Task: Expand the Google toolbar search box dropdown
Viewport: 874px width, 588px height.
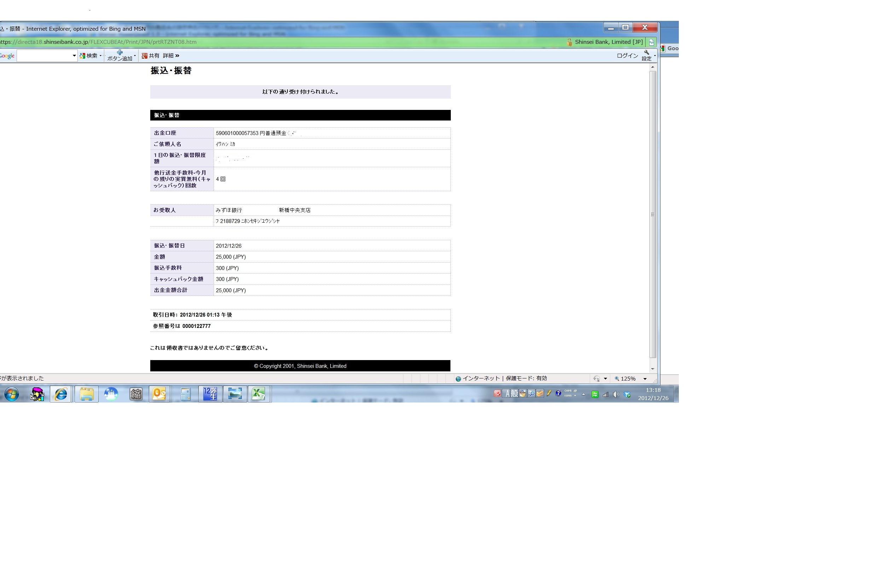Action: 74,55
